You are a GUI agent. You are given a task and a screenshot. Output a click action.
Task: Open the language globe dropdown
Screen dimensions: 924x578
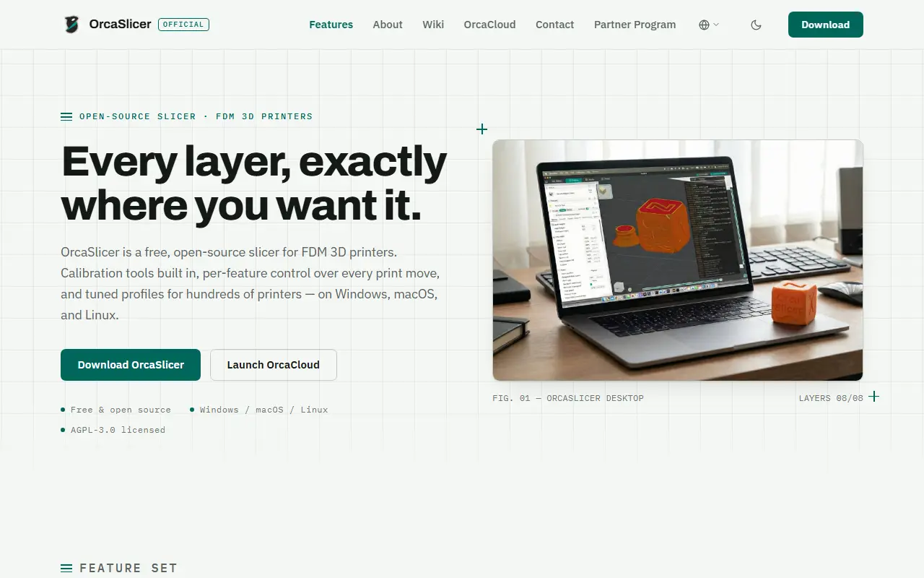coord(709,25)
